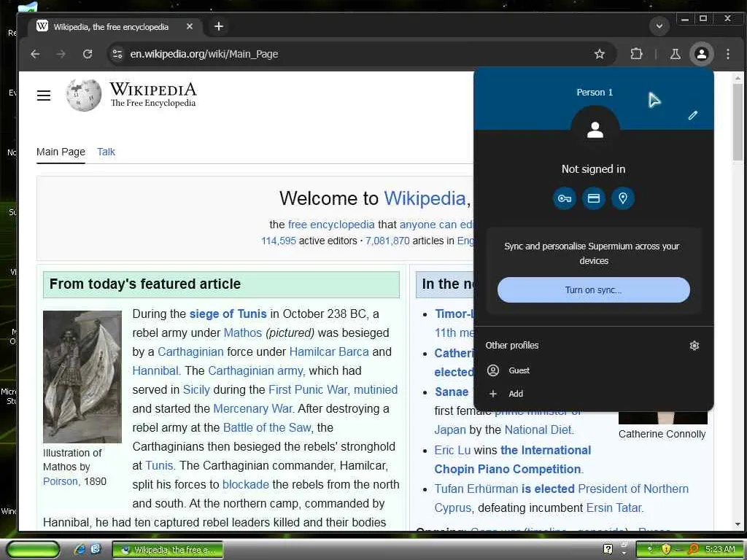The width and height of the screenshot is (747, 560).
Task: Select the Main Page tab
Action: [x=61, y=152]
